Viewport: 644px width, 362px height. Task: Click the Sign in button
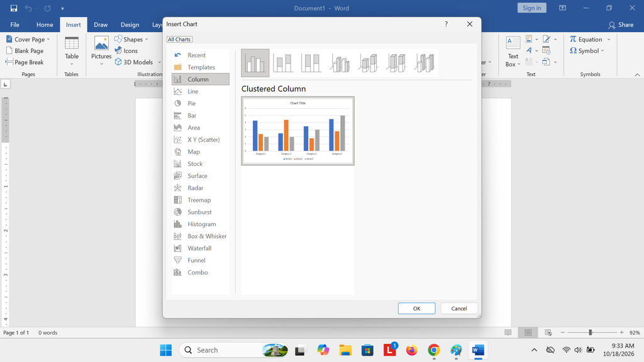532,8
